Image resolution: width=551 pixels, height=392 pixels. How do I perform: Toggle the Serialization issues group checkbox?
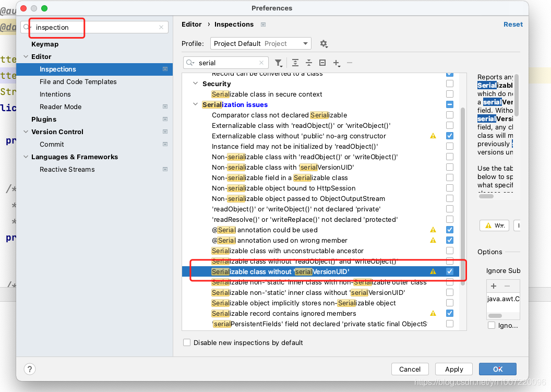450,104
